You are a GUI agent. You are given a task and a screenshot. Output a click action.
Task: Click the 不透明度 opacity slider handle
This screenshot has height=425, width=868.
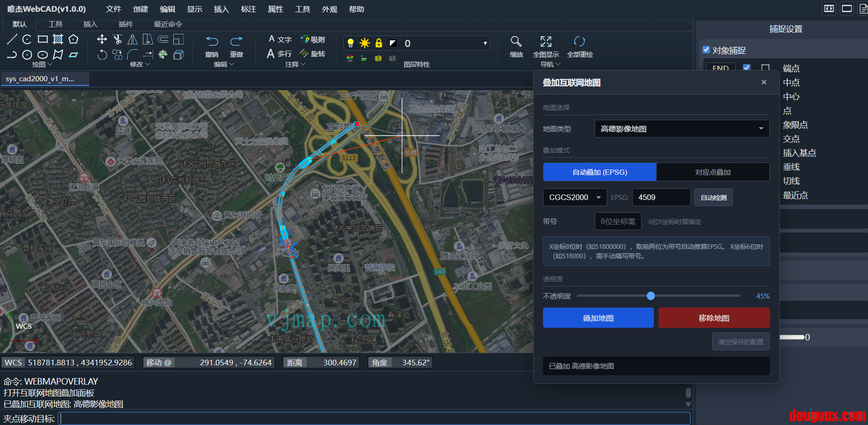tap(651, 296)
